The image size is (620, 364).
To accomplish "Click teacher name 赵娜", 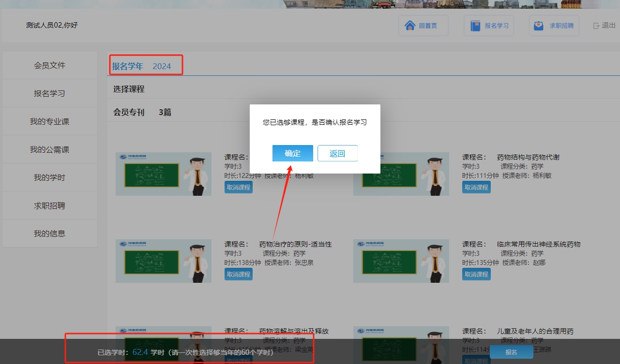I will click(x=539, y=262).
